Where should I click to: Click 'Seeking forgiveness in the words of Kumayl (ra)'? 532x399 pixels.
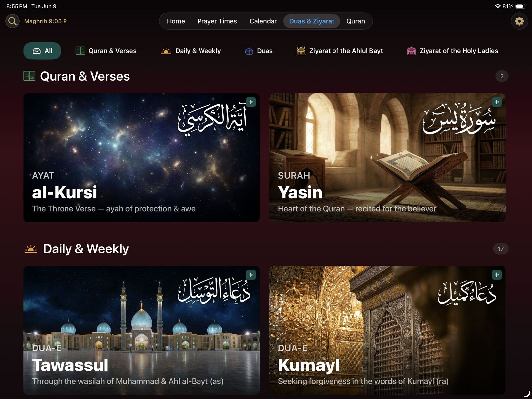pyautogui.click(x=363, y=381)
